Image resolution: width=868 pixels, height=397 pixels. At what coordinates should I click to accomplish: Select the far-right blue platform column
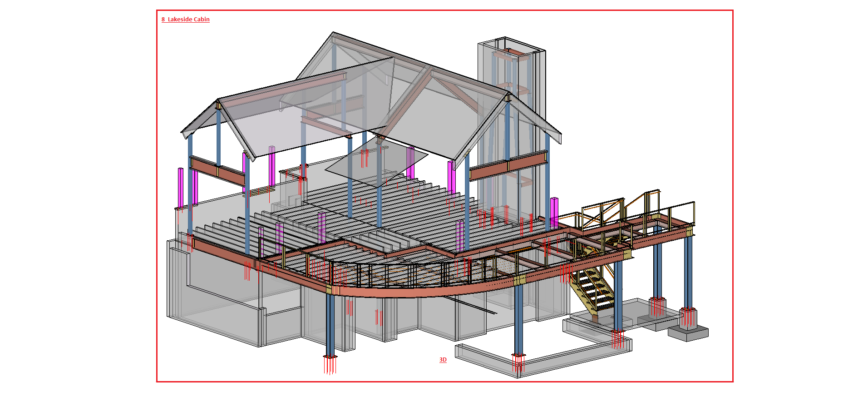click(x=688, y=273)
